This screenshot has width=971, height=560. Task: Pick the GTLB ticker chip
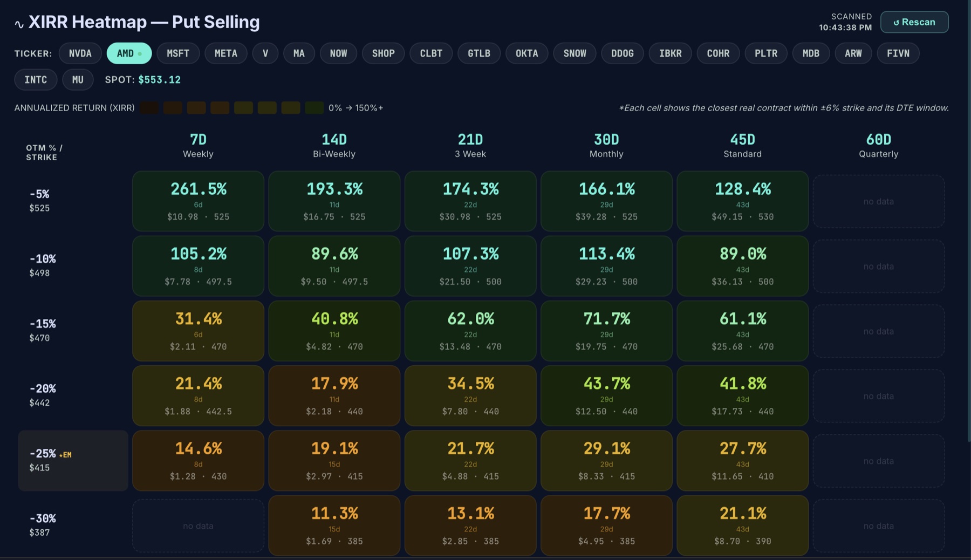coord(479,53)
